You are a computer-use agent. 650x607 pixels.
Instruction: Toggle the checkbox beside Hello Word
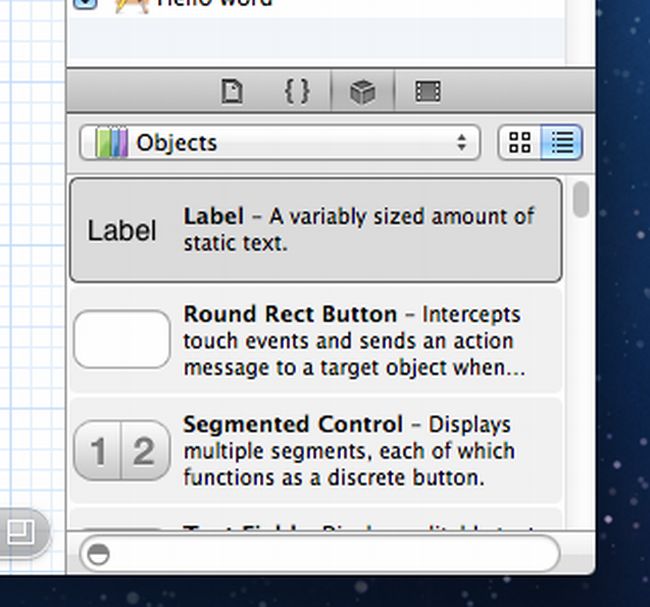tap(86, 3)
